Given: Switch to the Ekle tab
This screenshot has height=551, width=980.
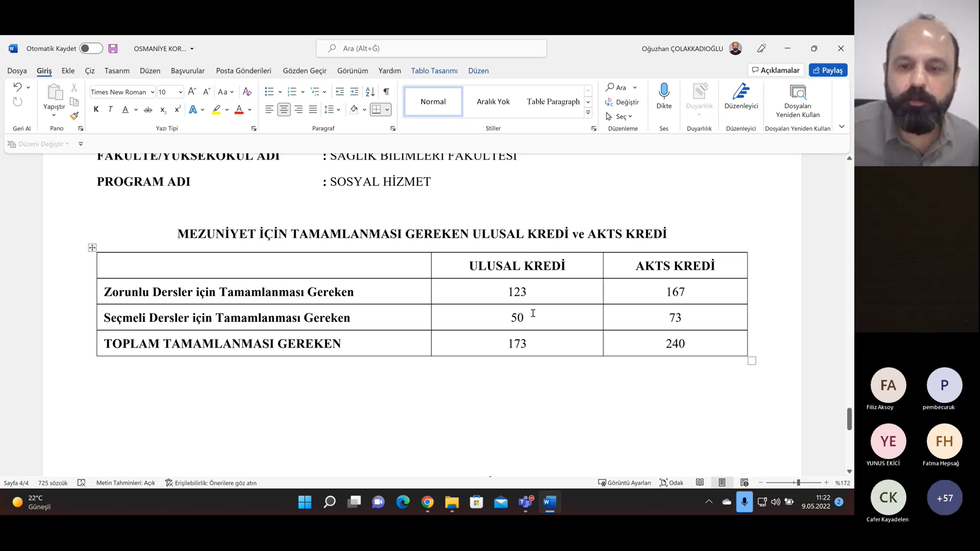Looking at the screenshot, I should [68, 71].
